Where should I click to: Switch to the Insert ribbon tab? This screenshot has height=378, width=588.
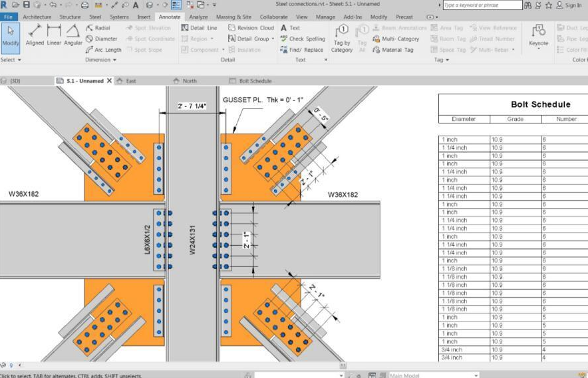coord(144,17)
